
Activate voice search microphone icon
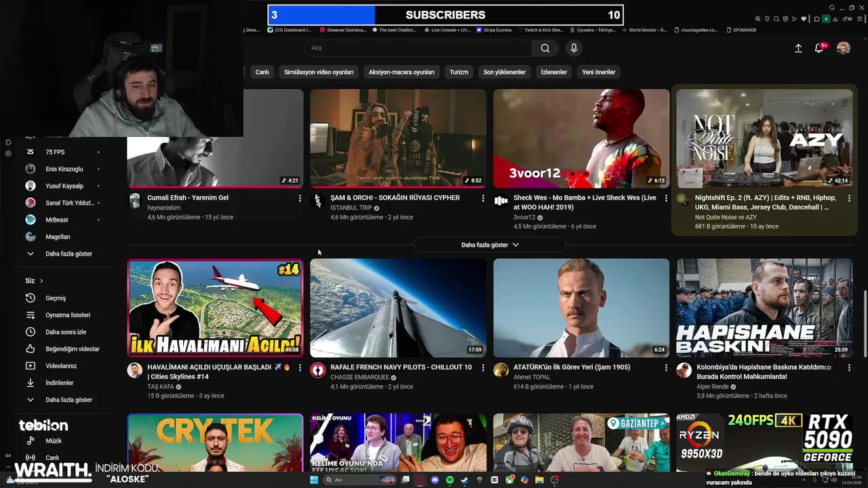pos(574,48)
